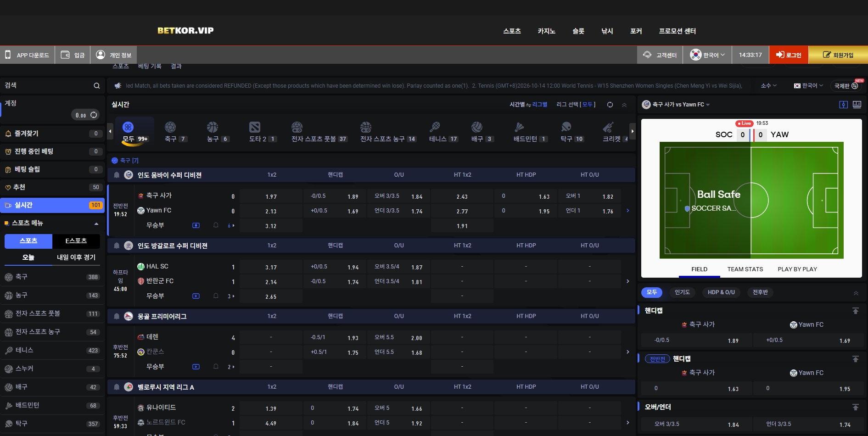Viewport: 868px width, 436px height.
Task: Select the E스포츠 tab
Action: (x=76, y=241)
